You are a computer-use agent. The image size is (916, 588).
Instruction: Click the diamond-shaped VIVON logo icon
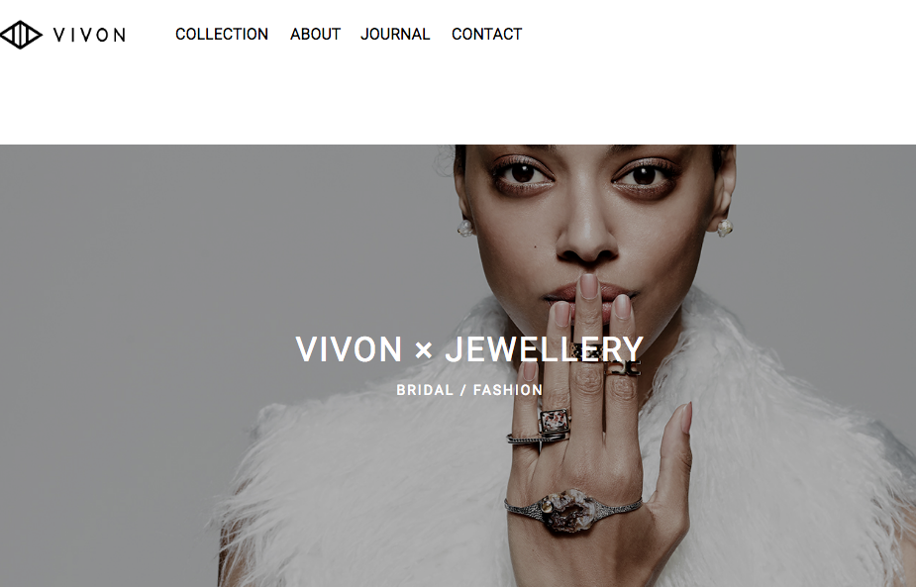point(21,35)
